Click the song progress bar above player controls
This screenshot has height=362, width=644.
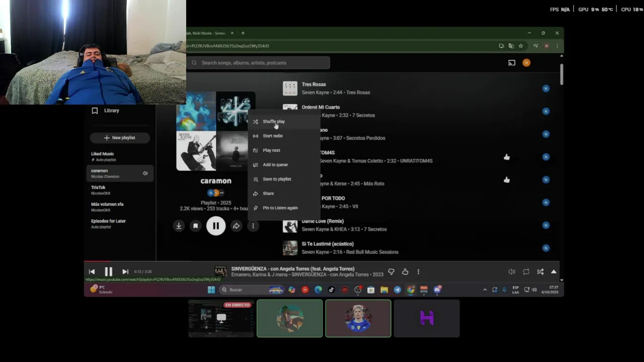click(x=322, y=261)
